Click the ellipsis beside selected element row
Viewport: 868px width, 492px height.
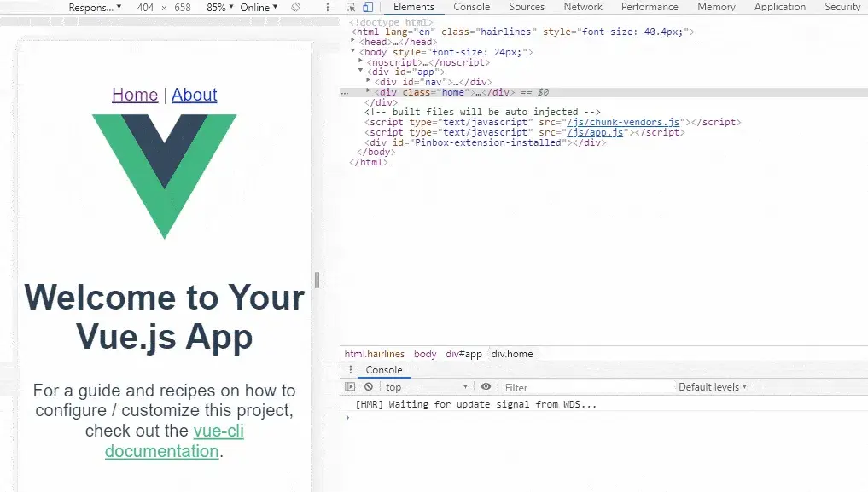click(345, 92)
